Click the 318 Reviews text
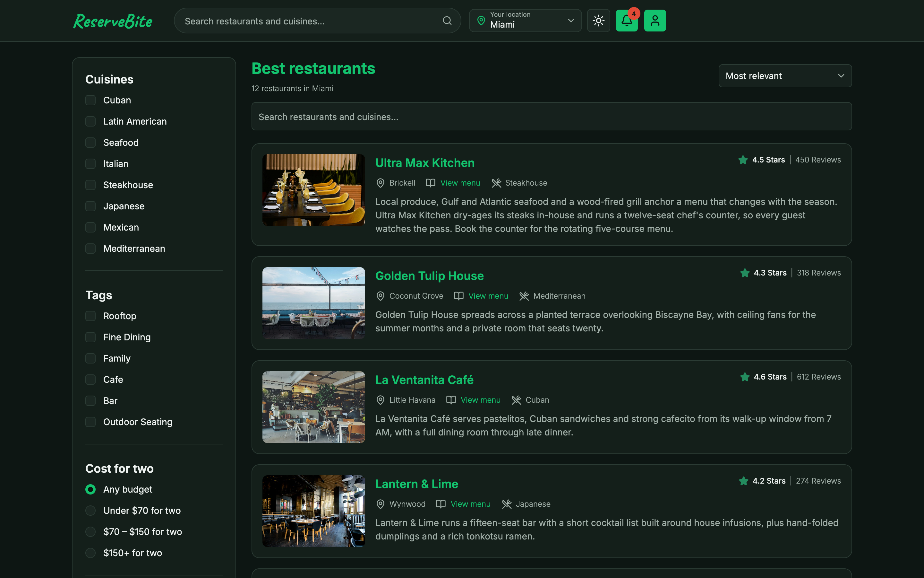This screenshot has height=578, width=924. 819,273
